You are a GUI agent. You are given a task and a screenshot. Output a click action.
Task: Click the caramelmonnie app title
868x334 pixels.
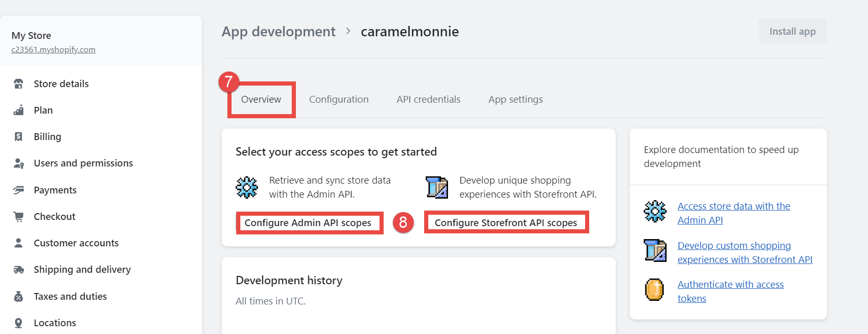410,32
